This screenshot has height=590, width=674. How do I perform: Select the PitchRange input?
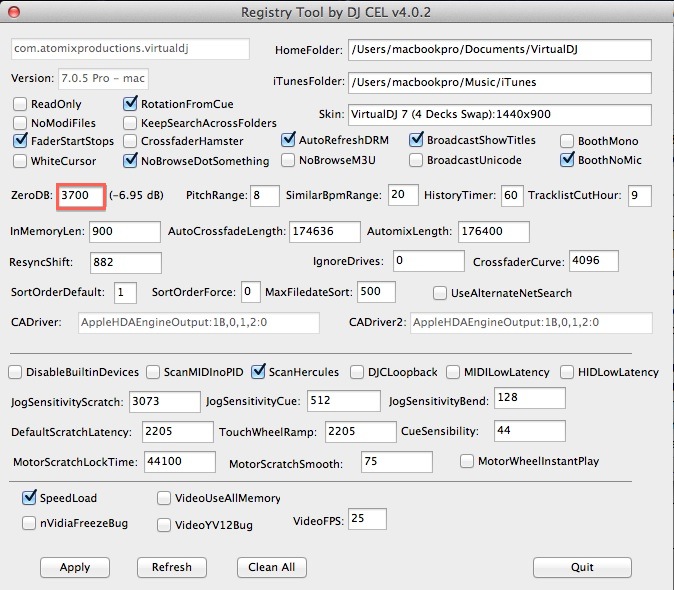coord(265,196)
